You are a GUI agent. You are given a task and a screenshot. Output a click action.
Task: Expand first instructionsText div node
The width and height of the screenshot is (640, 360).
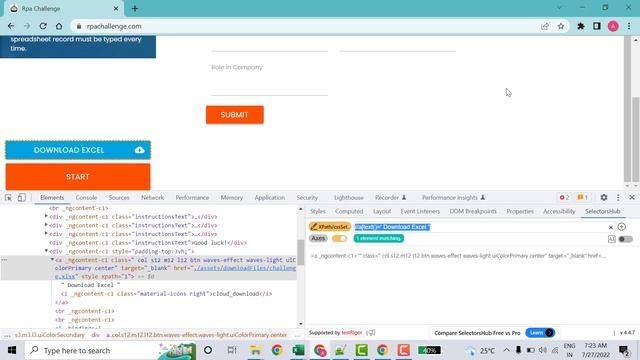(x=46, y=216)
